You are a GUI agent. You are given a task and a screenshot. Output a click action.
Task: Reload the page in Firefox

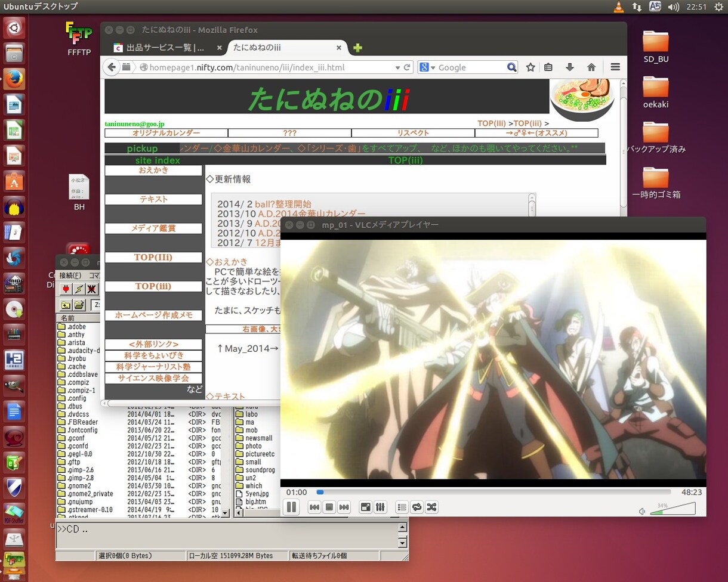click(407, 67)
